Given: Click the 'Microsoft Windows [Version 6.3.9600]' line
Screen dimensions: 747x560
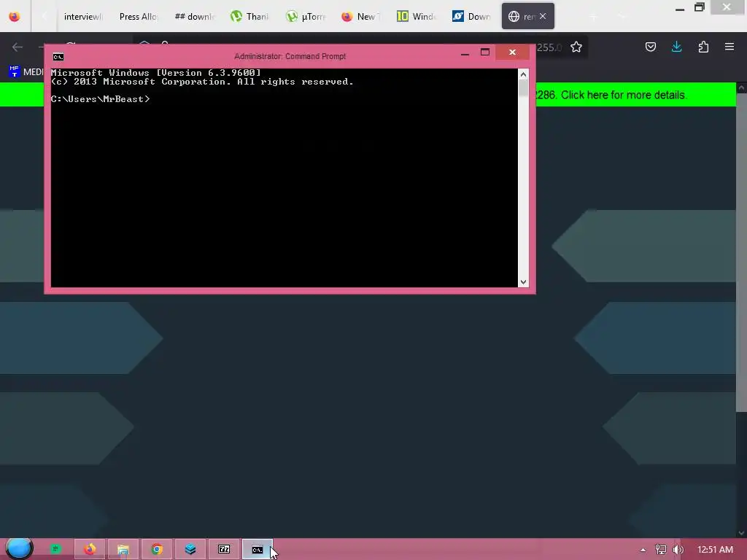Looking at the screenshot, I should [x=156, y=72].
